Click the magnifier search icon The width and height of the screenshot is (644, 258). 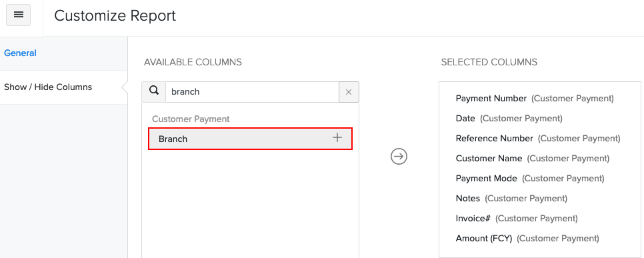[x=154, y=91]
